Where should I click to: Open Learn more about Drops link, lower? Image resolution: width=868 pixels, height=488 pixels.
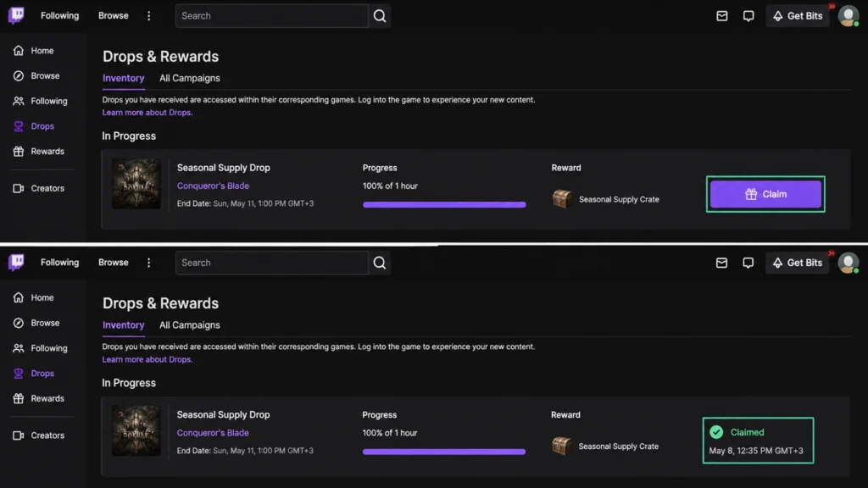point(147,359)
